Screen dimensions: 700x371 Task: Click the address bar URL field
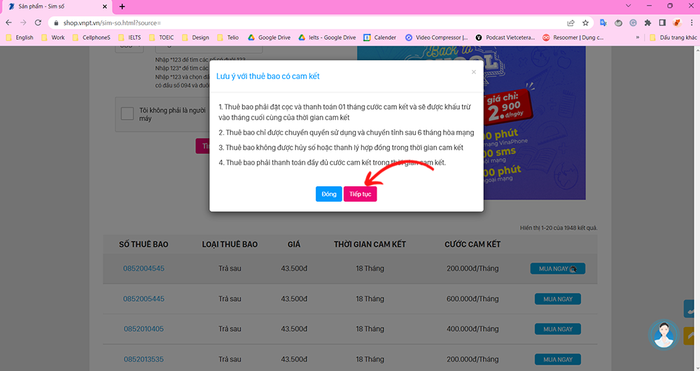point(308,23)
